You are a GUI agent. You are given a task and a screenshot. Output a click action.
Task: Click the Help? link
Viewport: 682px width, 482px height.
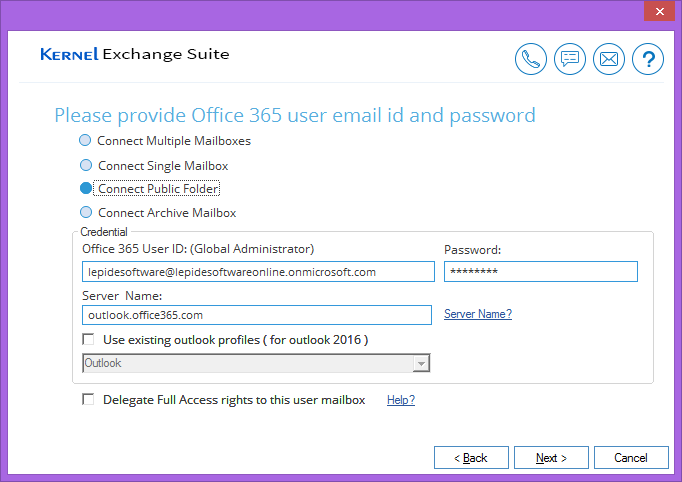(401, 400)
